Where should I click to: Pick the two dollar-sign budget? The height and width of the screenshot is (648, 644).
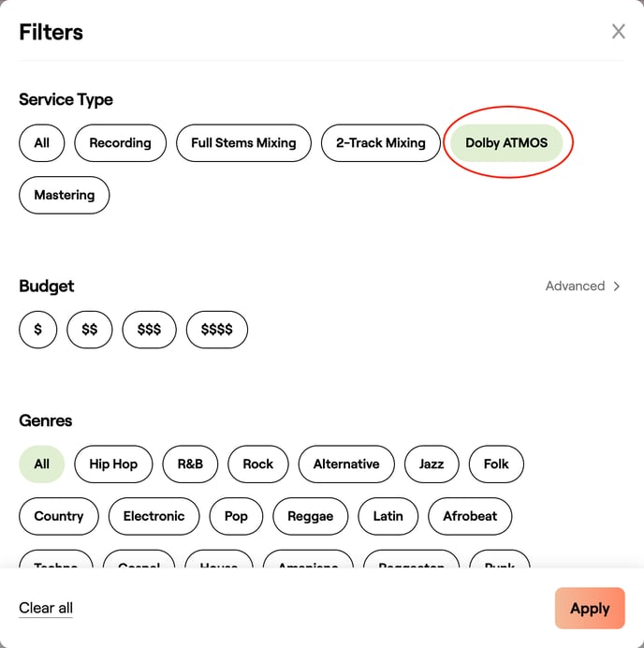pyautogui.click(x=90, y=330)
